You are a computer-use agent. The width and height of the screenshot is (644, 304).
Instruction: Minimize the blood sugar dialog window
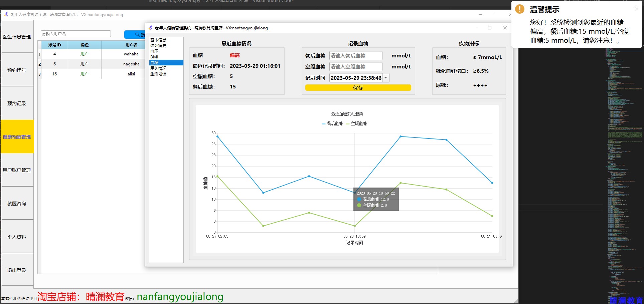point(475,28)
